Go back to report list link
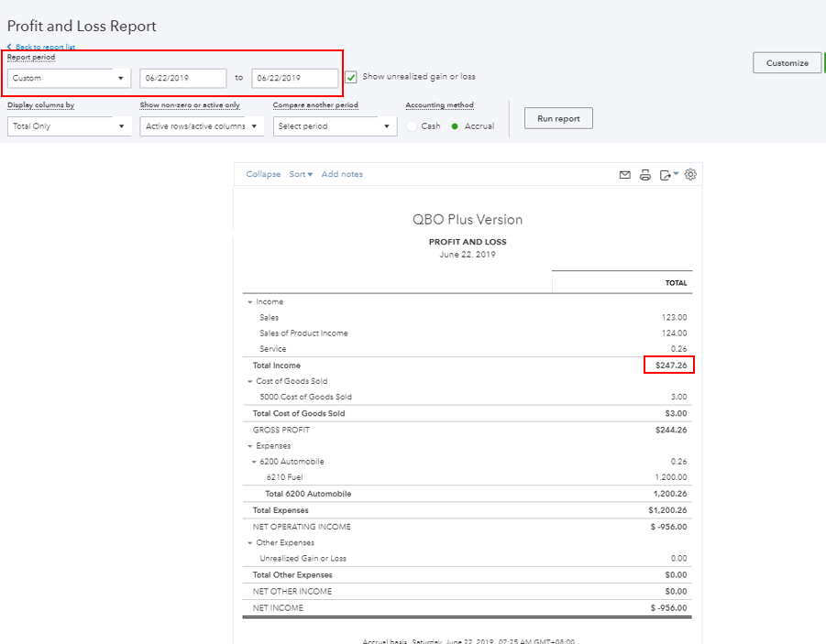Screen dimensions: 826x644 [x=41, y=47]
